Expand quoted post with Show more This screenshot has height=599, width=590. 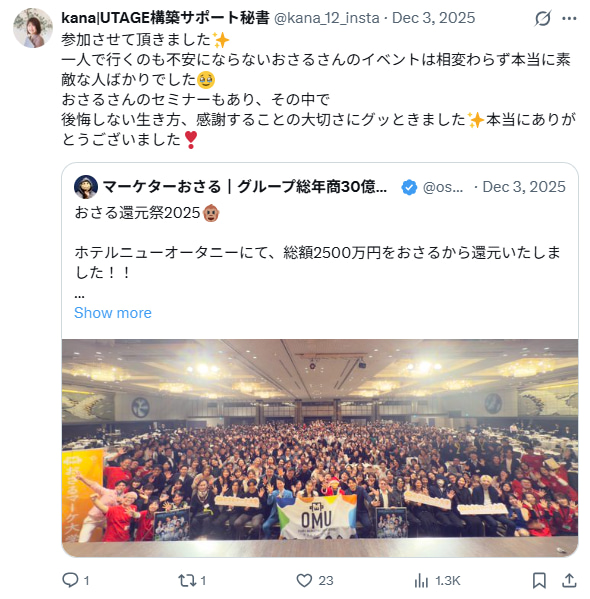coord(113,313)
